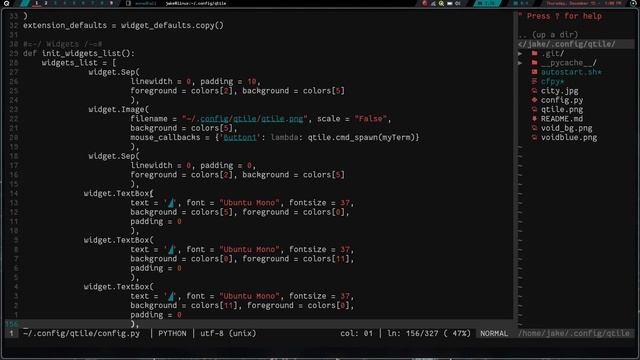This screenshot has width=640, height=360.
Task: Open the .git/ directory in the tree
Action: (x=553, y=53)
